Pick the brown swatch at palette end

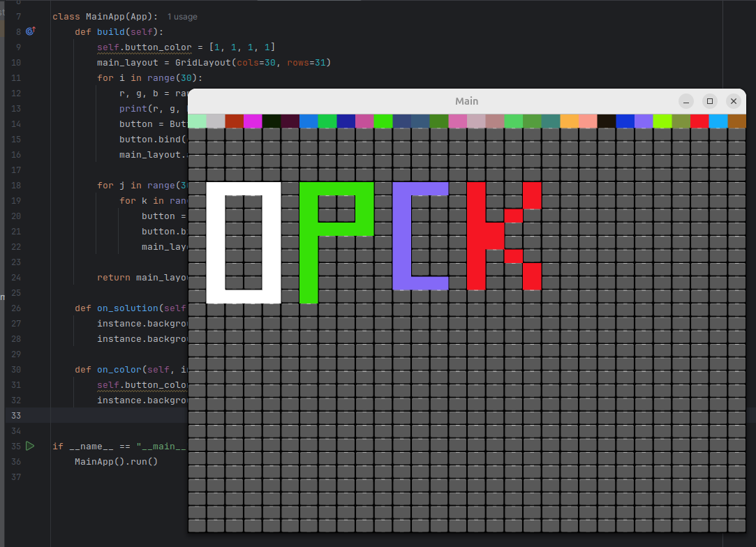(x=736, y=121)
